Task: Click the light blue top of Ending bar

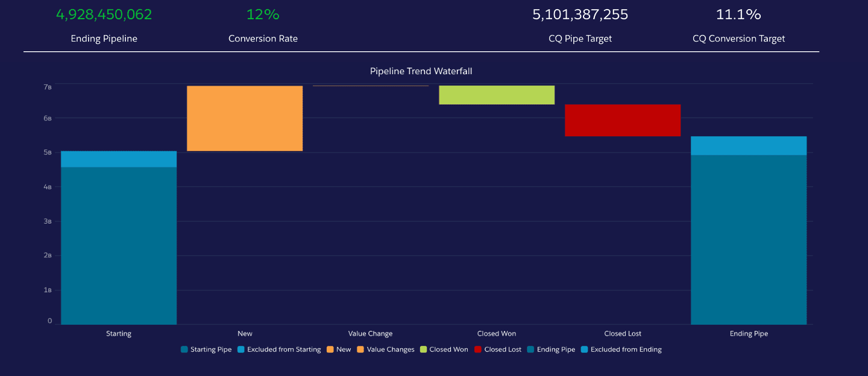Action: click(749, 146)
